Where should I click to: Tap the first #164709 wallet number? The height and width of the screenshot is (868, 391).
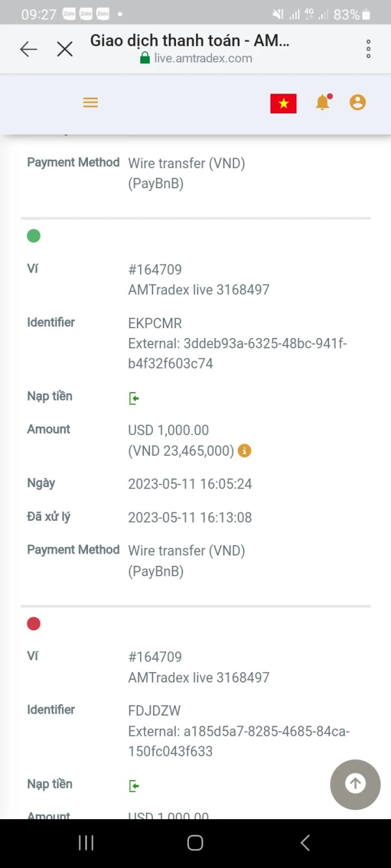pos(155,270)
